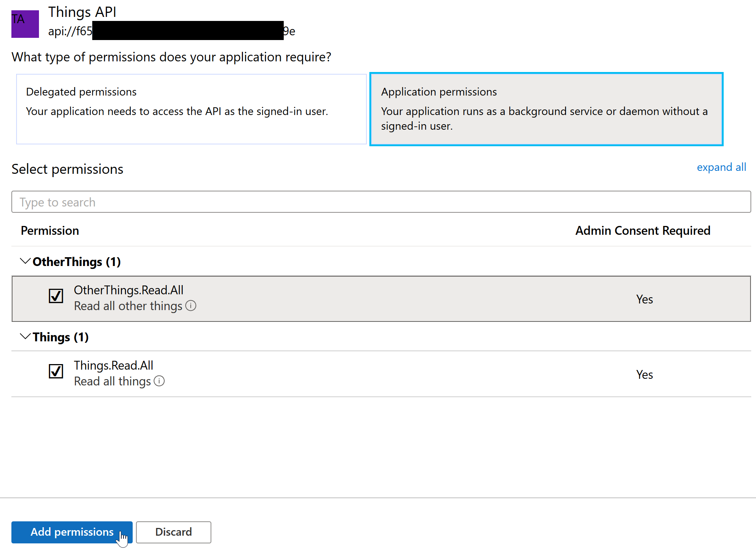The height and width of the screenshot is (550, 756).
Task: Collapse the Things permissions group
Action: (x=25, y=336)
